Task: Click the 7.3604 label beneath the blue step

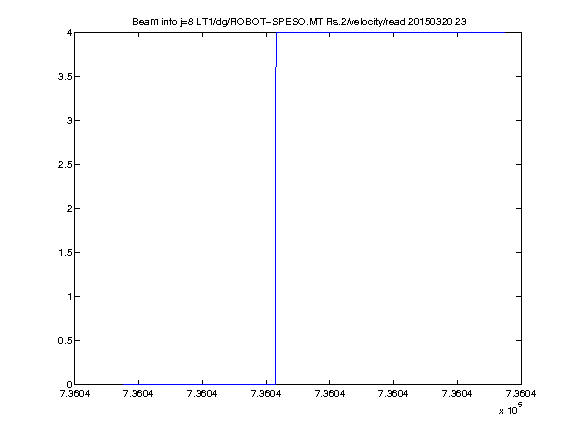Action: point(266,394)
